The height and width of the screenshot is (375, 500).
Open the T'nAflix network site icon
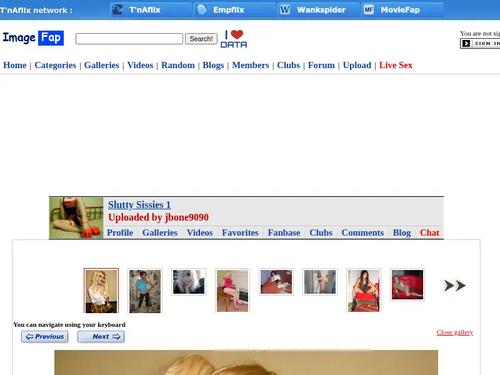tap(117, 10)
